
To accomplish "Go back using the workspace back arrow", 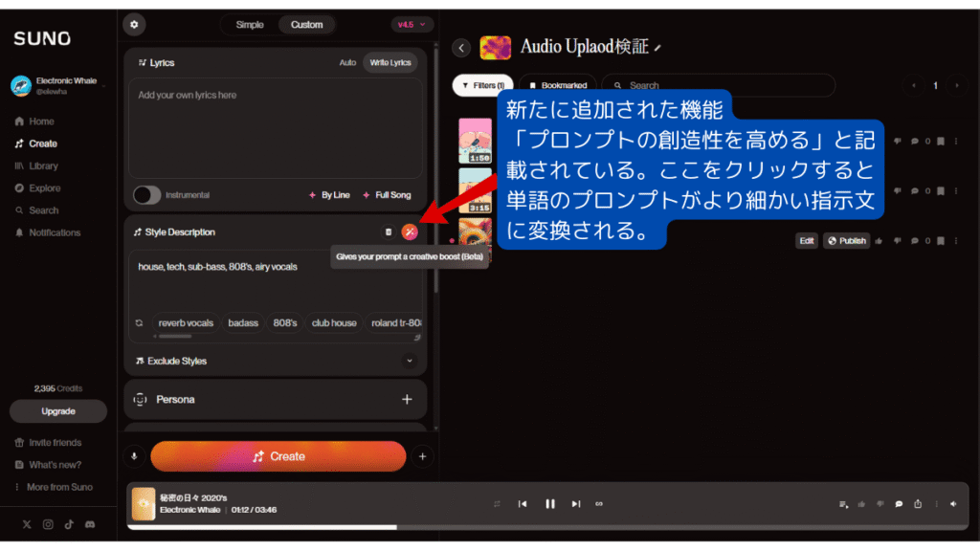I will (x=461, y=48).
